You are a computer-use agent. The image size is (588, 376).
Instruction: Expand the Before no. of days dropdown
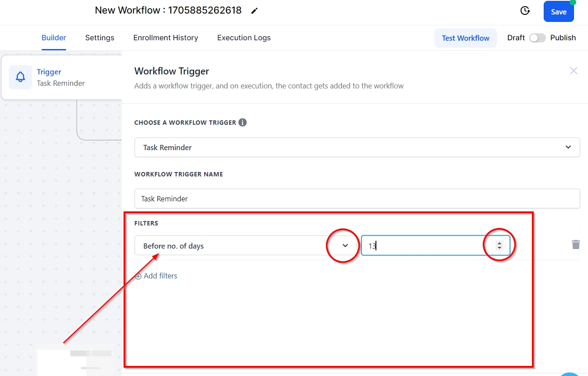point(246,246)
